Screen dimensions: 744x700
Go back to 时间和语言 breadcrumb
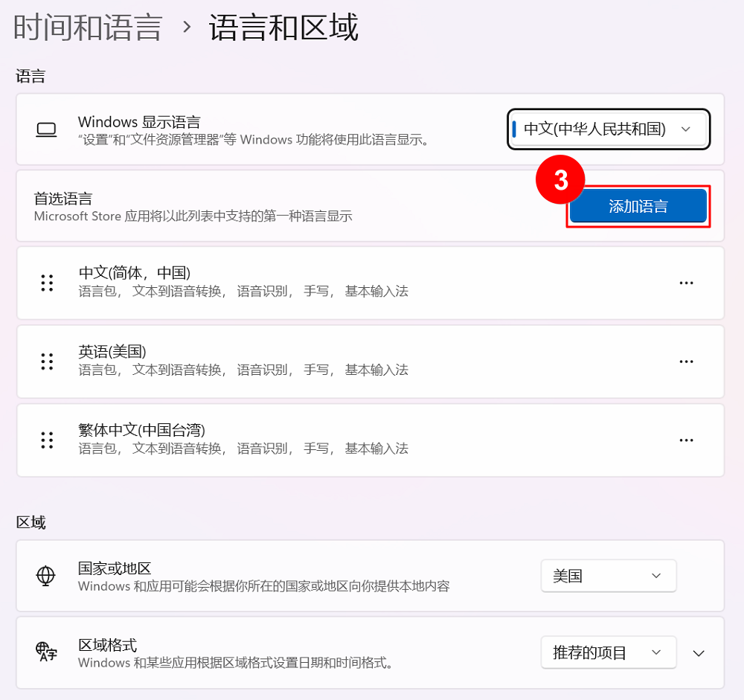pos(88,28)
